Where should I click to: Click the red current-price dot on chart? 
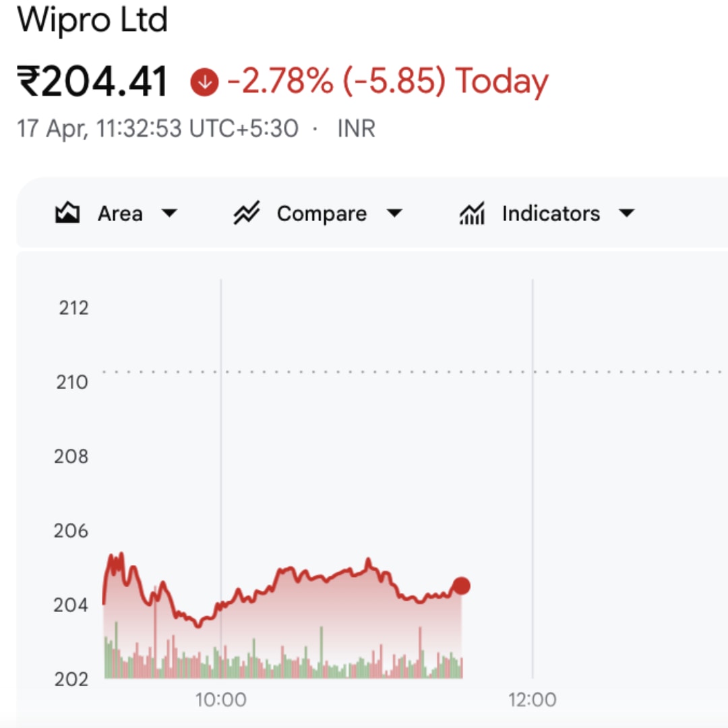point(461,586)
